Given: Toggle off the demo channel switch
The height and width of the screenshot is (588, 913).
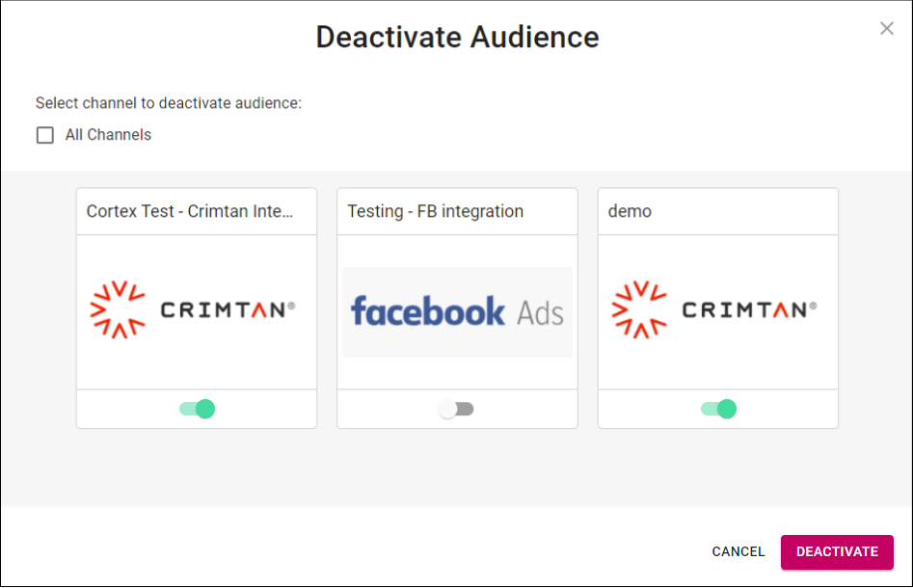Looking at the screenshot, I should click(718, 409).
